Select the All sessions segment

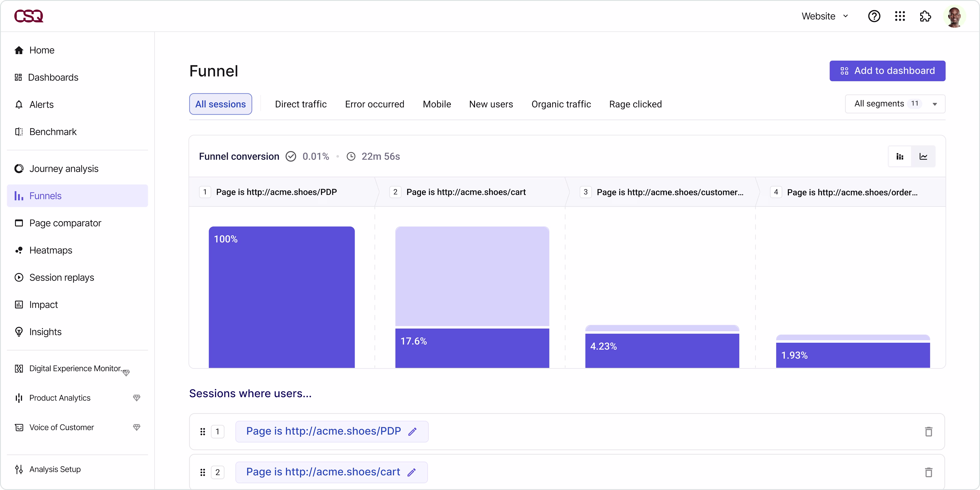[x=220, y=104]
